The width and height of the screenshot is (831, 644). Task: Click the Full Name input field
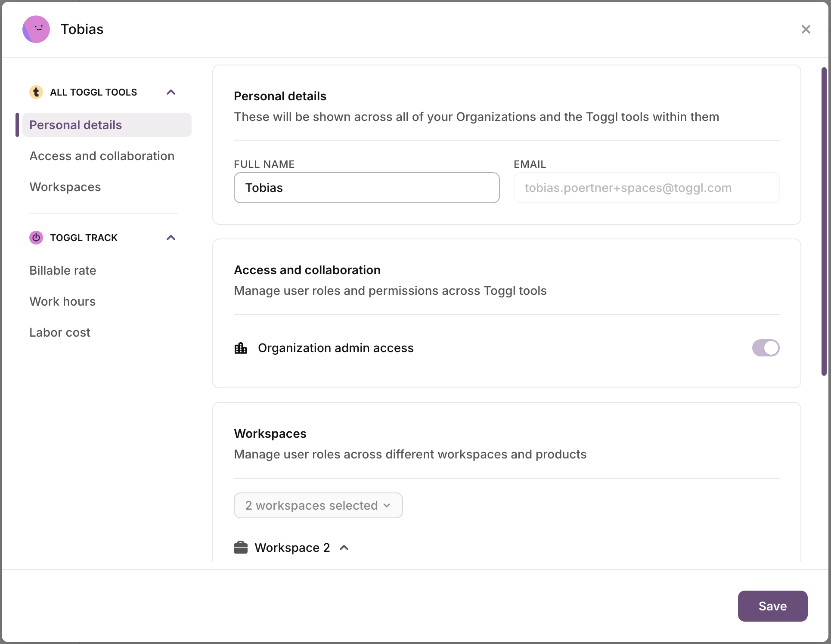point(366,188)
